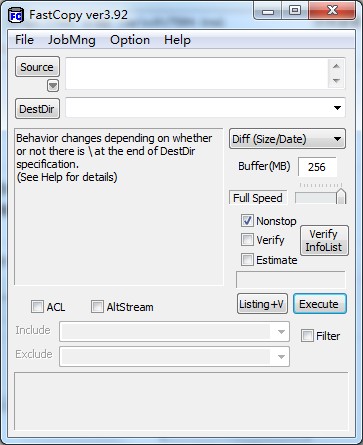The height and width of the screenshot is (445, 363).
Task: Open the Option menu
Action: (x=130, y=40)
